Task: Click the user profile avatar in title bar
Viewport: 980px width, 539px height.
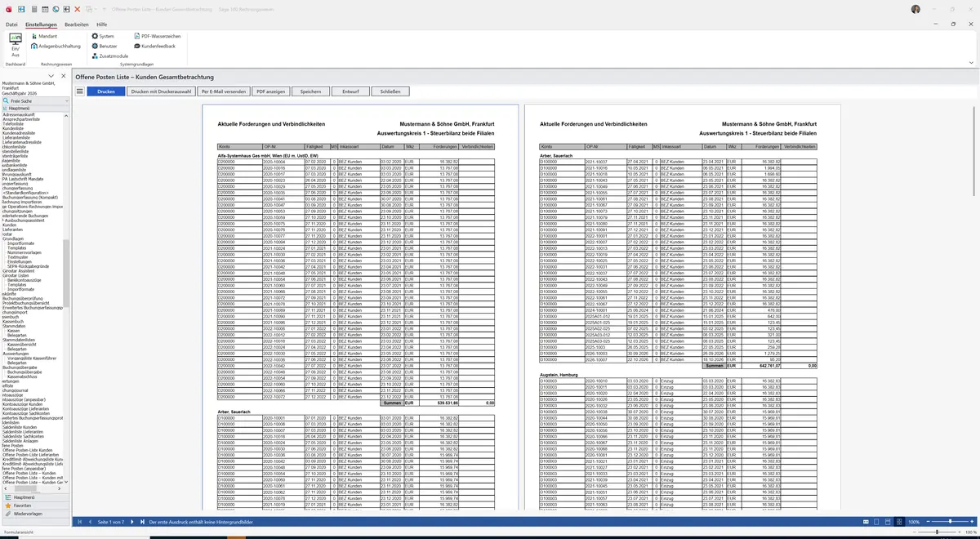Action: 915,9
